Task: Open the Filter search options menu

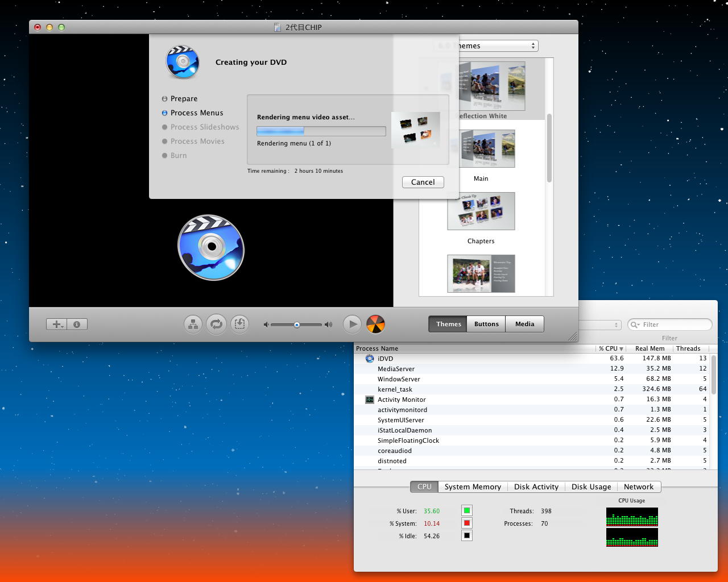Action: tap(635, 325)
